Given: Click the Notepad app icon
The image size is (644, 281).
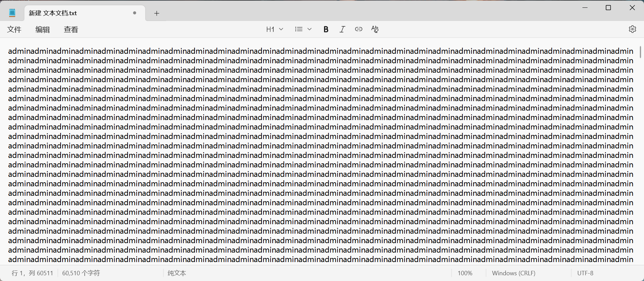Looking at the screenshot, I should pyautogui.click(x=12, y=13).
